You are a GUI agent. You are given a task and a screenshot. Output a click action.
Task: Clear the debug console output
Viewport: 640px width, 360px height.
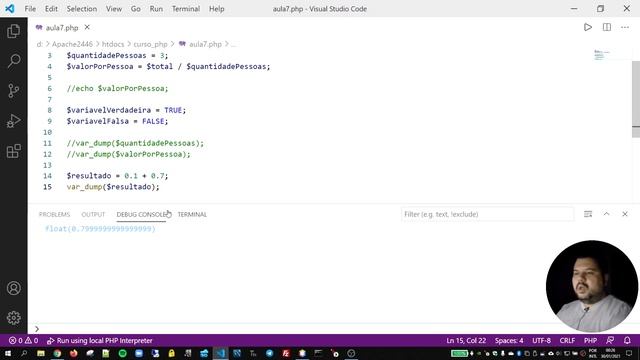pos(588,214)
